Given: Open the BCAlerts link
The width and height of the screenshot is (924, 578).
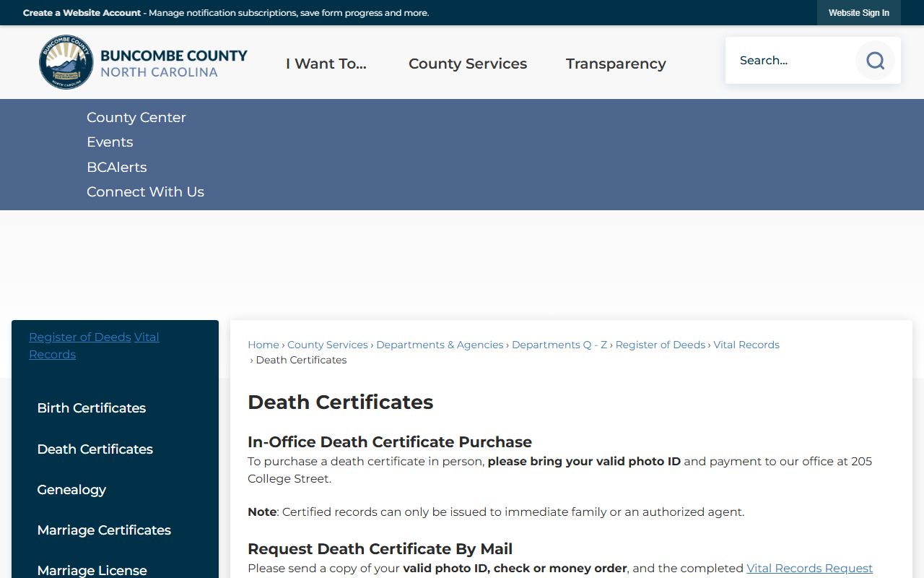Looking at the screenshot, I should coord(117,168).
